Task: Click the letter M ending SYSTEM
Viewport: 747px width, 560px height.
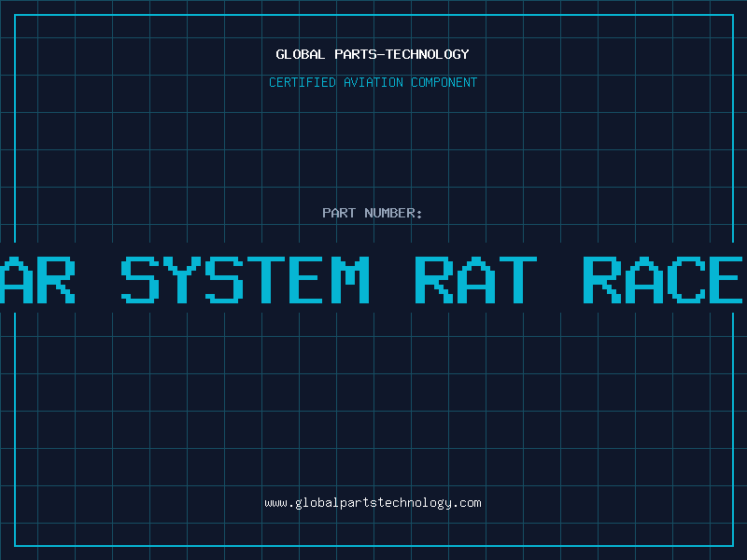Action: pos(349,280)
